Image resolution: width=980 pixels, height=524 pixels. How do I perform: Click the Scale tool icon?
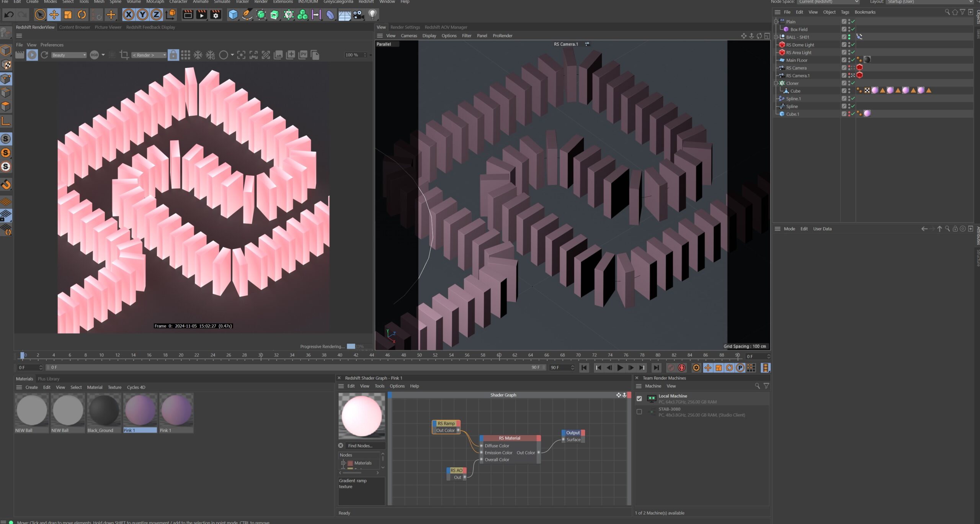point(68,15)
